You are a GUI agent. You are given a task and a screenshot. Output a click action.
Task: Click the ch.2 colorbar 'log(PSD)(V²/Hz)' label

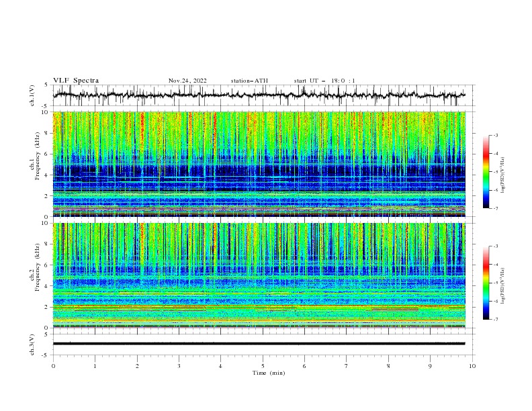point(503,286)
